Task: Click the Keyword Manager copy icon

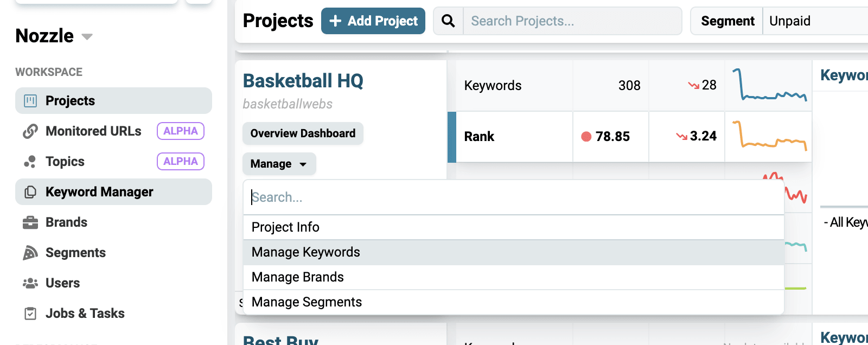Action: click(30, 192)
